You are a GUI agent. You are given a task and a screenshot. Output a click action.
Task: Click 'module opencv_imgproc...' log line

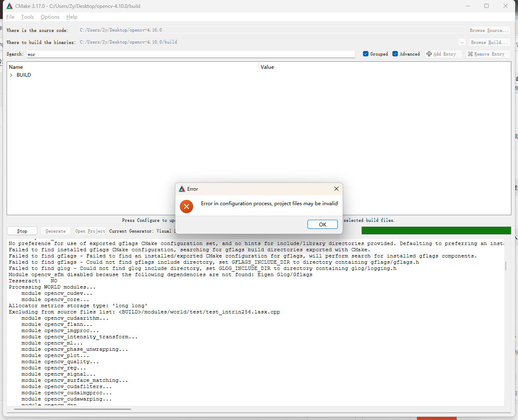(x=60, y=330)
